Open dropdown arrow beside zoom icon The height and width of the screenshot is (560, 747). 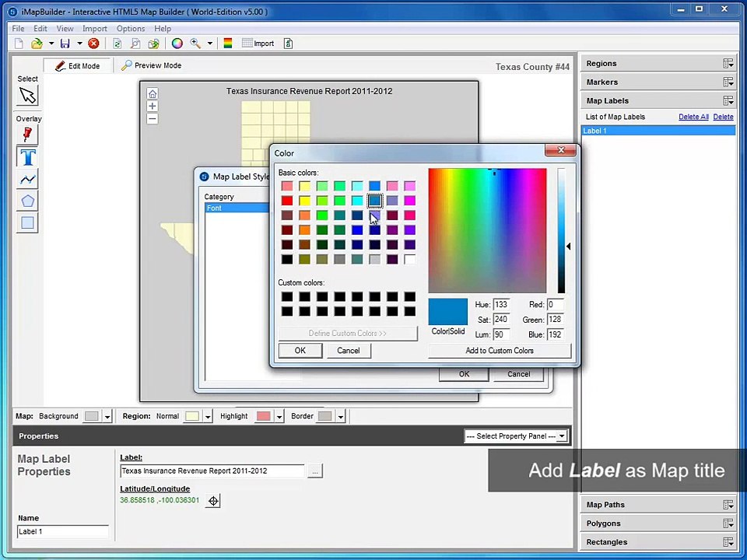[209, 44]
